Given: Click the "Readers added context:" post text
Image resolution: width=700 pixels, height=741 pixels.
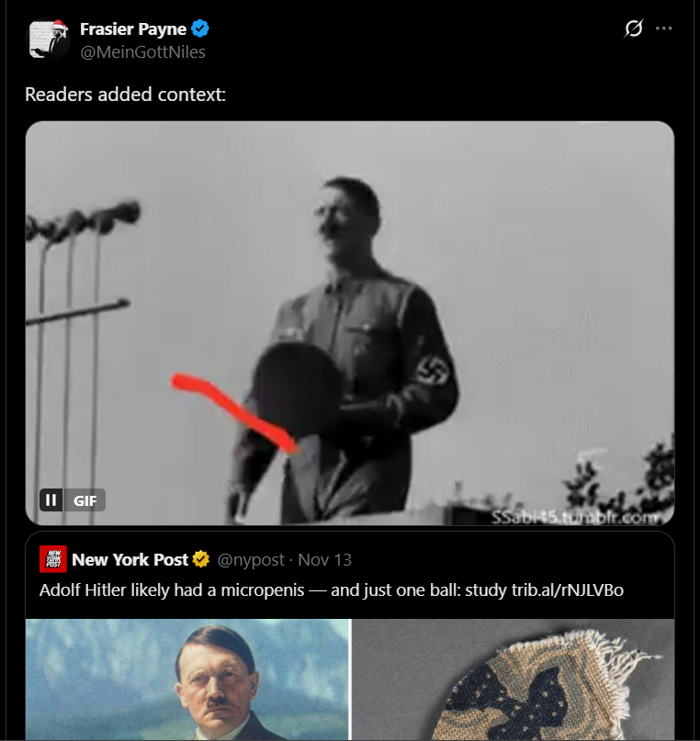Looking at the screenshot, I should pyautogui.click(x=125, y=94).
